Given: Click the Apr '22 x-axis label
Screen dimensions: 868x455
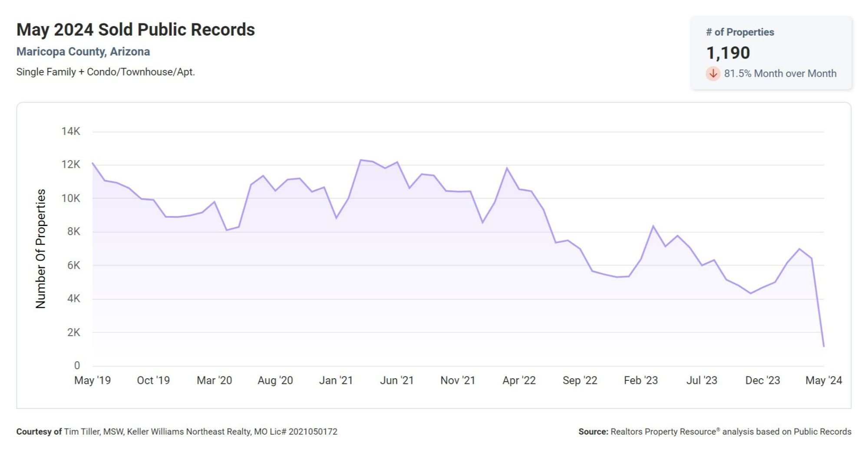Looking at the screenshot, I should point(519,380).
